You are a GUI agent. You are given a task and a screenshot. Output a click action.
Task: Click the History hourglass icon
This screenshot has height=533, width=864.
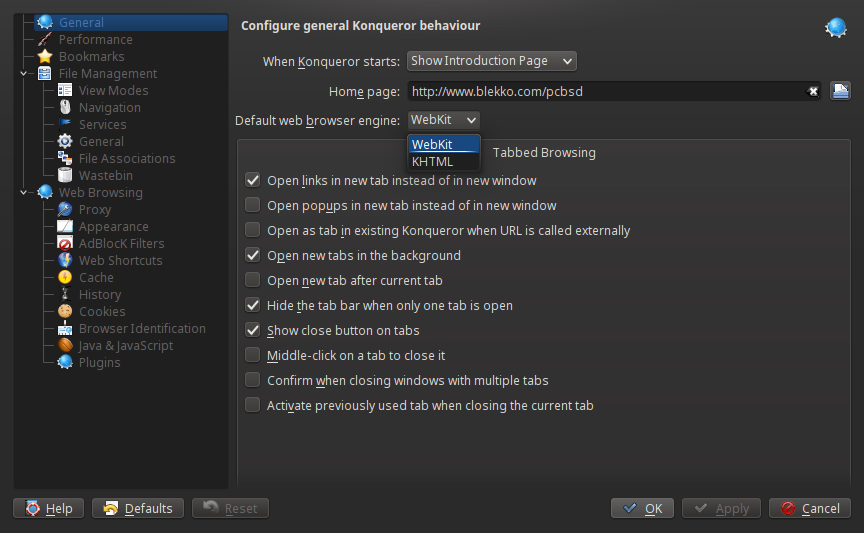click(65, 295)
